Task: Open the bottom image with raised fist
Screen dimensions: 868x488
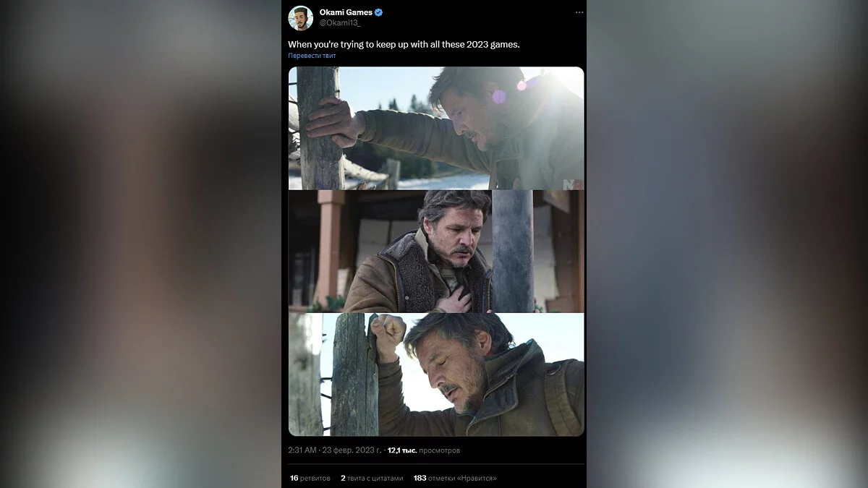Action: (436, 374)
